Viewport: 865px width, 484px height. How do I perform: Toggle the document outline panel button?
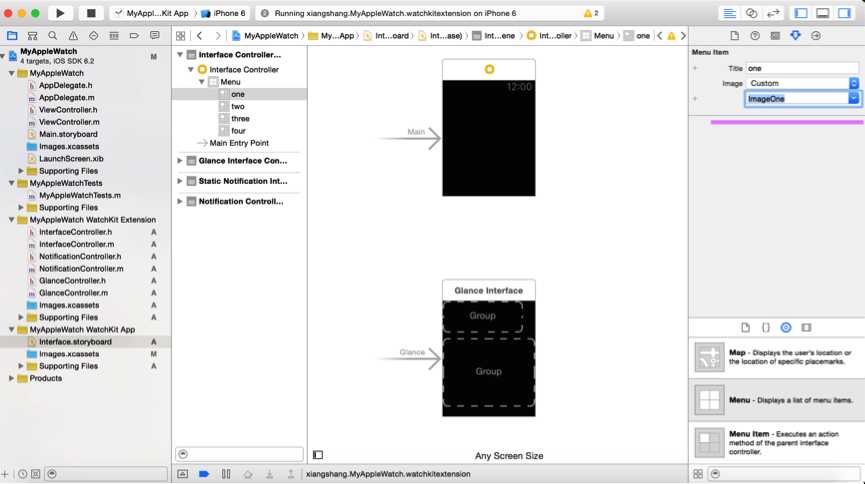[318, 455]
